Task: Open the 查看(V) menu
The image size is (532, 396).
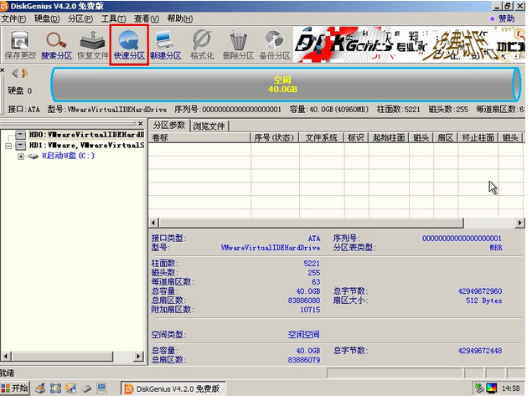Action: click(x=147, y=18)
